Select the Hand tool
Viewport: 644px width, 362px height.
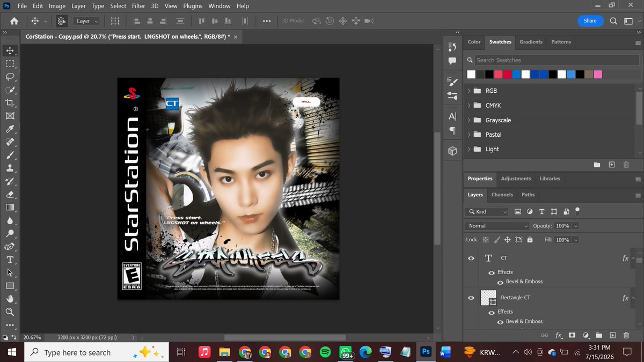click(10, 299)
